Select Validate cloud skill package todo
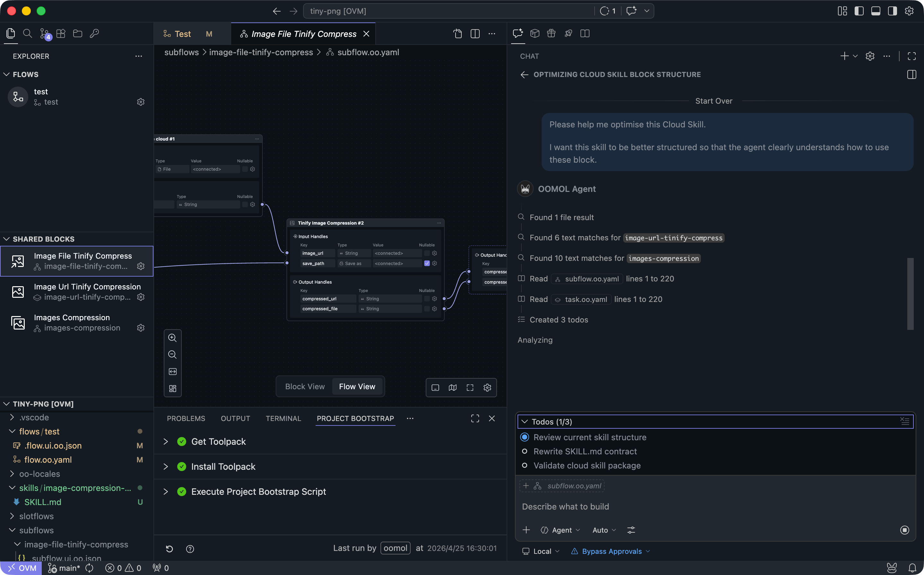924x575 pixels. coord(715,466)
